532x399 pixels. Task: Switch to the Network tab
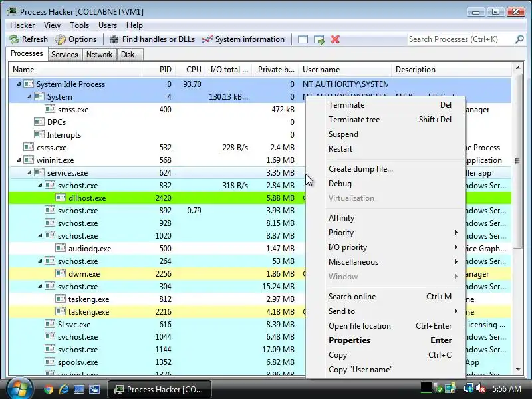click(99, 55)
